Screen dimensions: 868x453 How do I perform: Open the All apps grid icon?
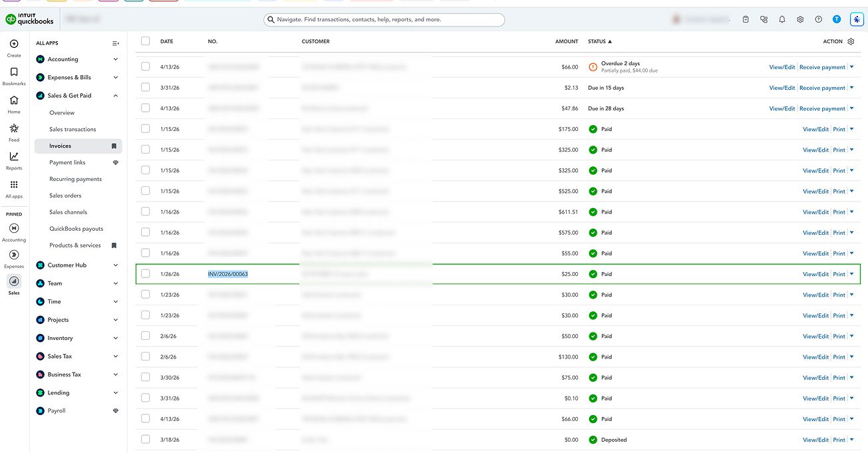coord(14,185)
